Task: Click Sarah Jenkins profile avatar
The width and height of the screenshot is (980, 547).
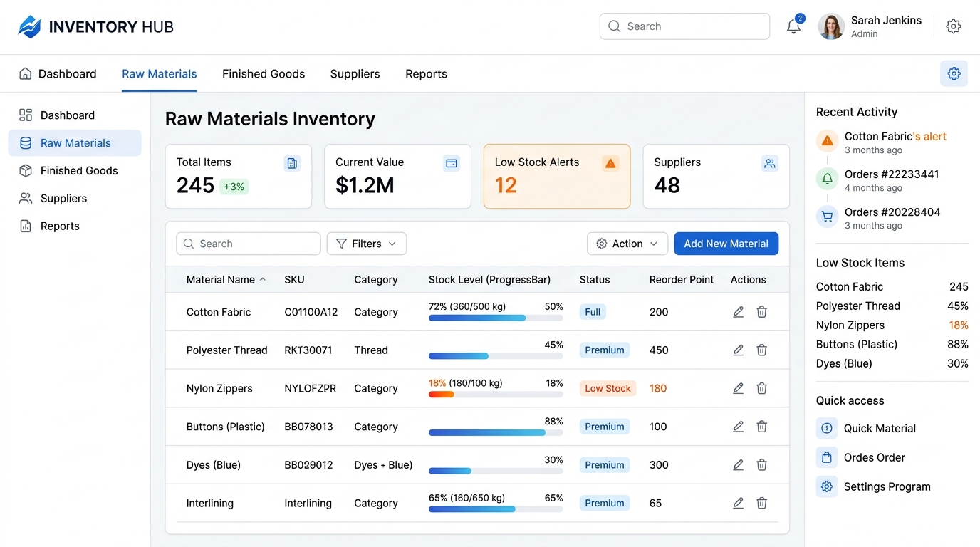Action: [831, 26]
